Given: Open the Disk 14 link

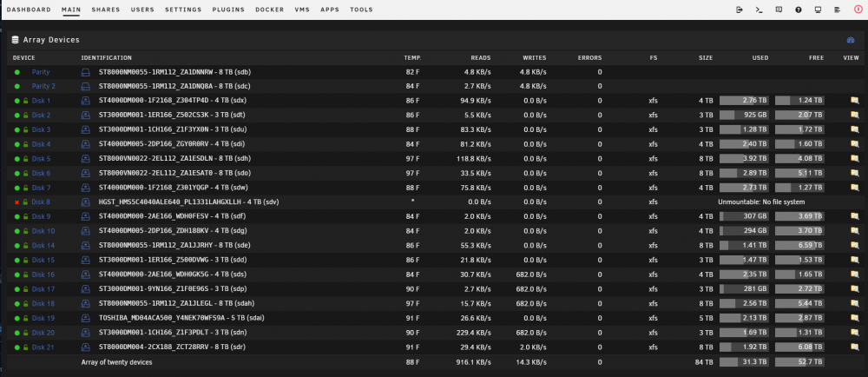Looking at the screenshot, I should click(43, 246).
